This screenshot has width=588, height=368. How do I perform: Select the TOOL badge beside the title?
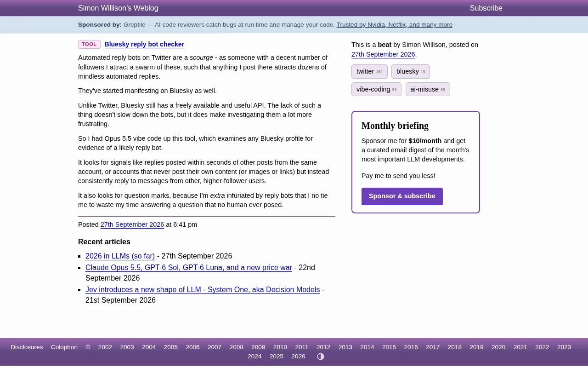(89, 45)
